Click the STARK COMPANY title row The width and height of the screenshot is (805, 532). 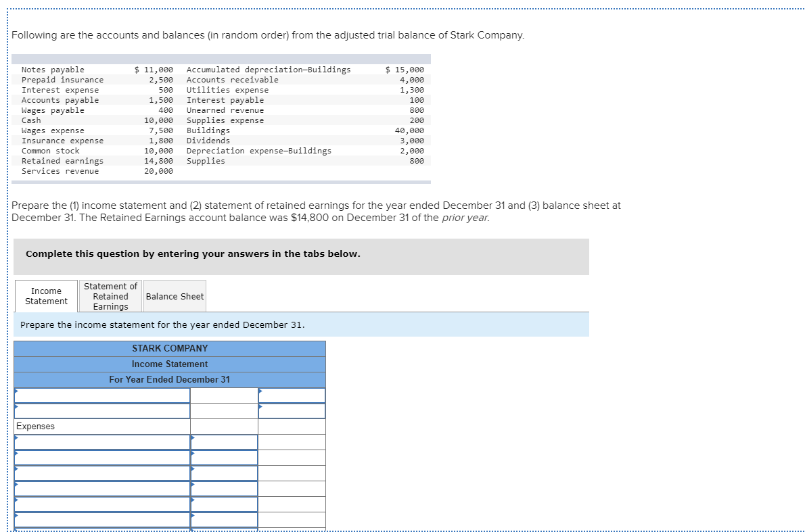[x=169, y=348]
